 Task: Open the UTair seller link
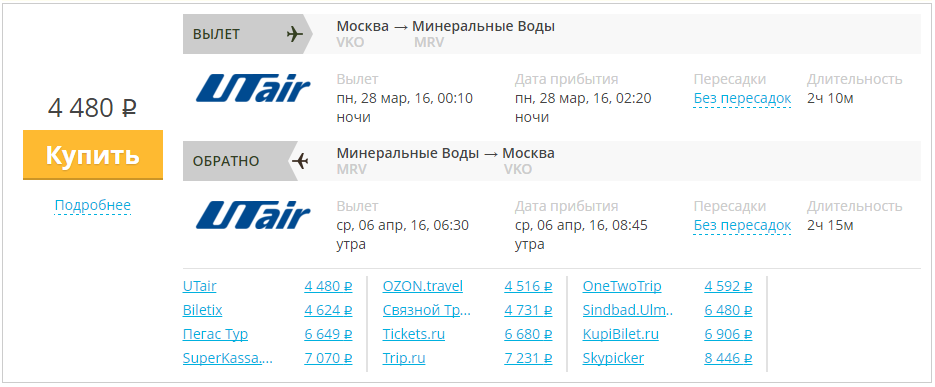[x=199, y=286]
